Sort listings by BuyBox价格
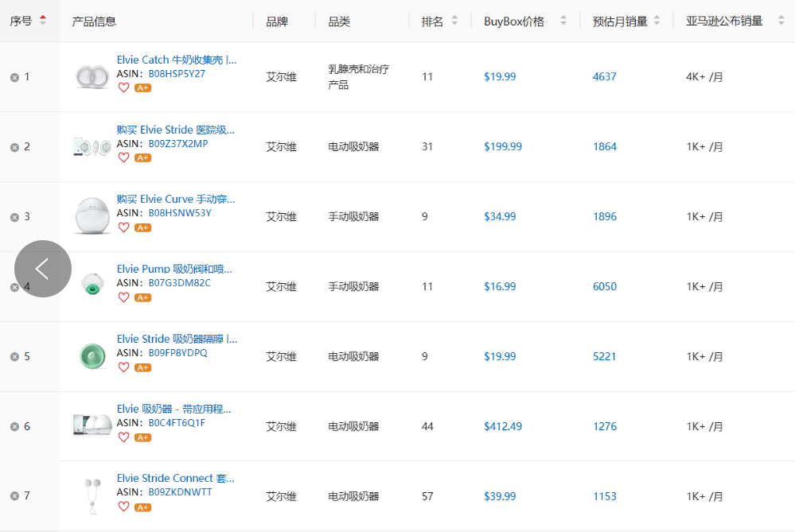The height and width of the screenshot is (532, 795). point(565,21)
